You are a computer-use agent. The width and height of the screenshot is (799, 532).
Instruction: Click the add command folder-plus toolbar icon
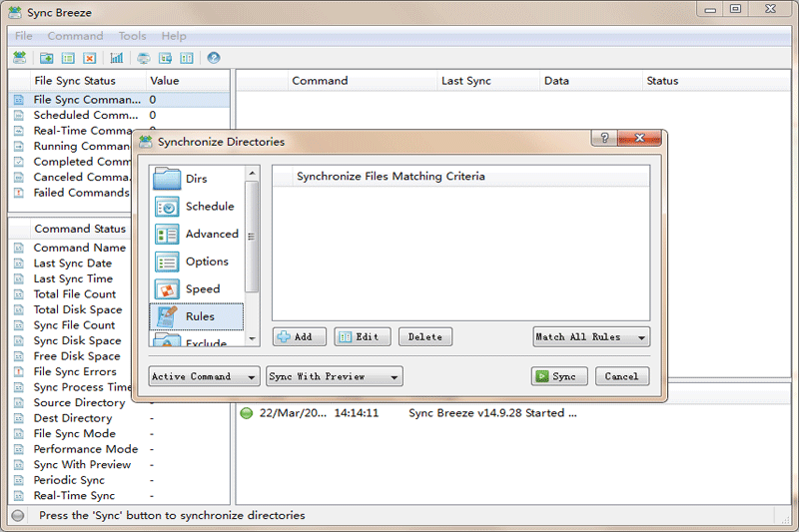coord(46,58)
